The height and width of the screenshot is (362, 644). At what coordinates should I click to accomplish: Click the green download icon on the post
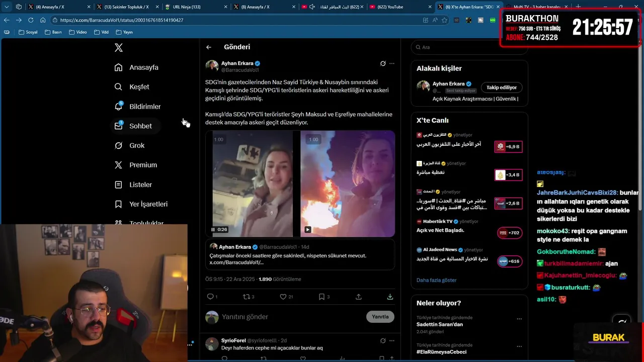(x=390, y=297)
